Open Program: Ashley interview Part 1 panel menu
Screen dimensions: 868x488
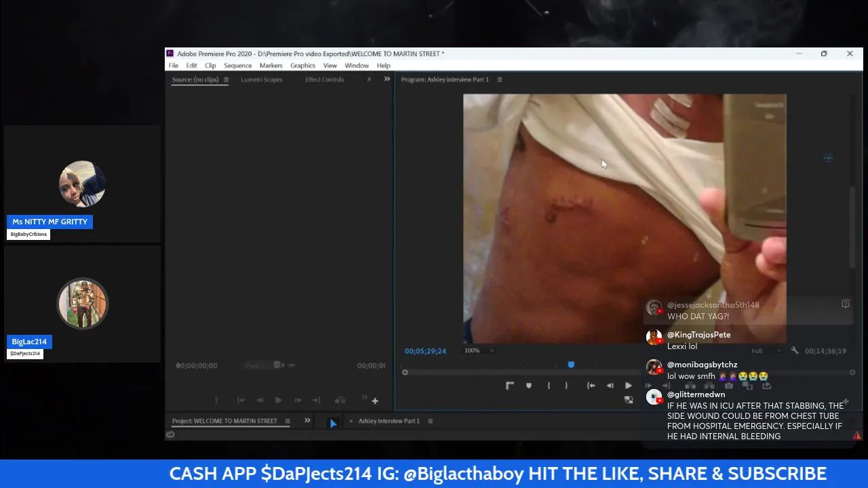500,80
